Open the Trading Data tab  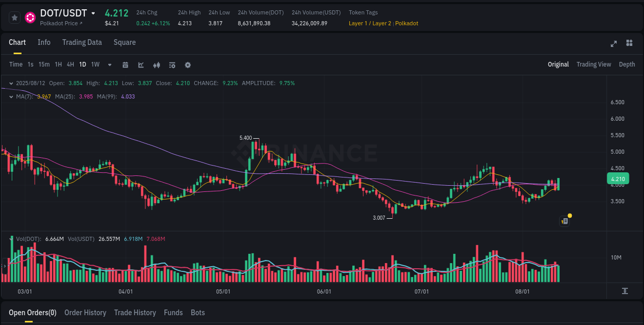point(82,42)
